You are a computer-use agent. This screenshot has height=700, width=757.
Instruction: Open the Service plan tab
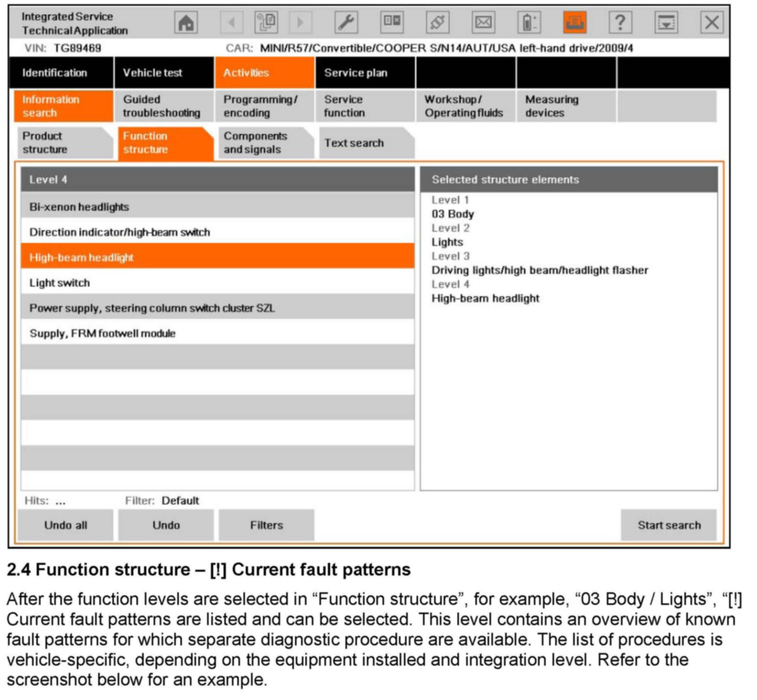[x=365, y=73]
